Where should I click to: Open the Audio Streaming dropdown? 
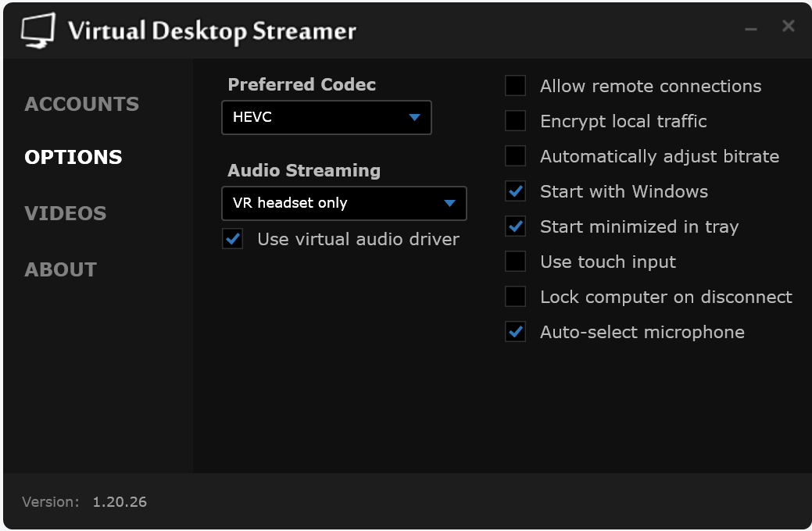coord(344,203)
